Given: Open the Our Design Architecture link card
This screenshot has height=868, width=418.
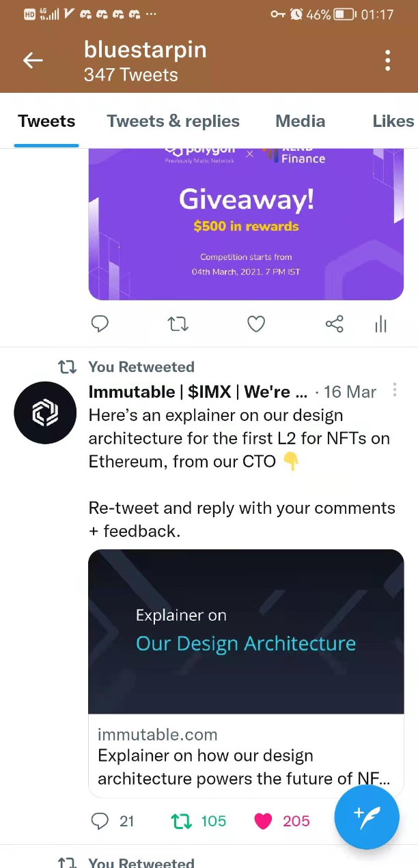Looking at the screenshot, I should (x=246, y=631).
